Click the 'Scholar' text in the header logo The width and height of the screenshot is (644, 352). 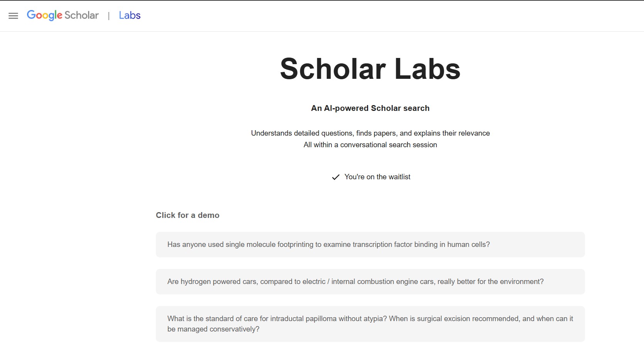click(x=82, y=15)
